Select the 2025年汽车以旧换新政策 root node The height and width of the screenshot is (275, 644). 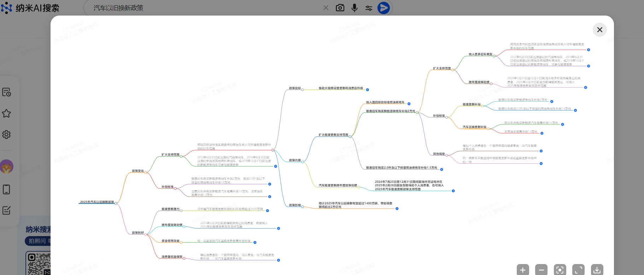[x=97, y=202]
